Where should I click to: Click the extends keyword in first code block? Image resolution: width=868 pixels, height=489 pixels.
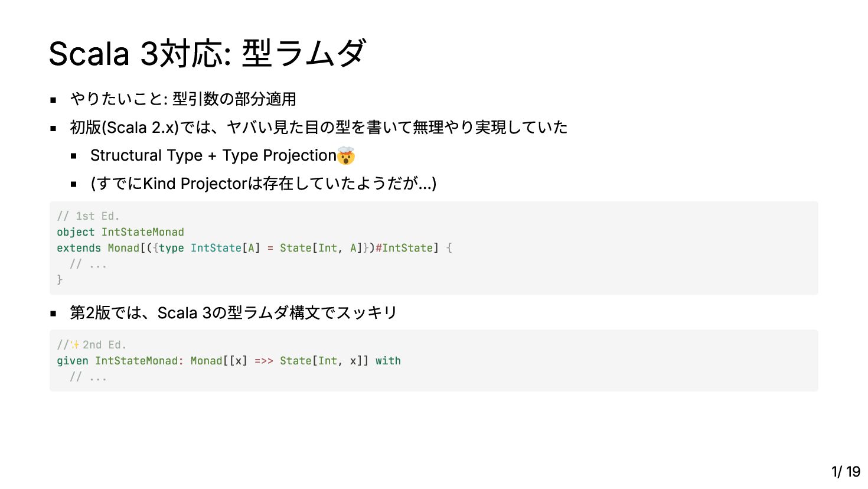(x=79, y=248)
